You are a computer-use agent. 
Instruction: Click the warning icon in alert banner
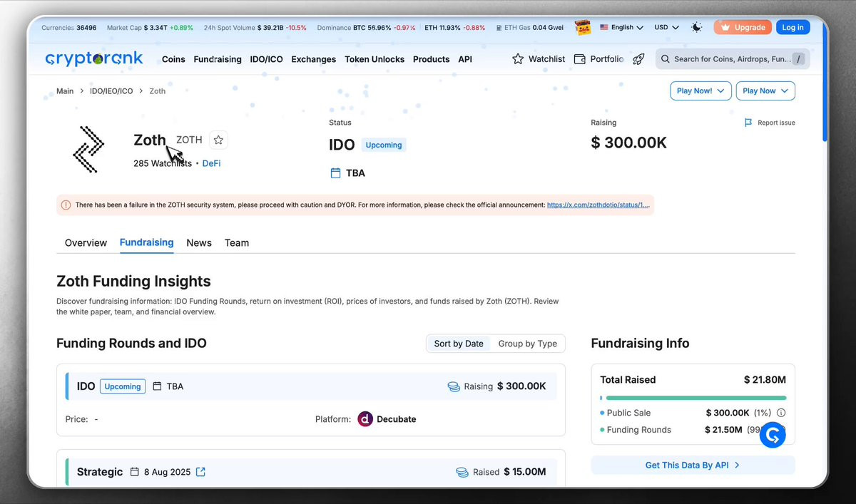[x=66, y=205]
